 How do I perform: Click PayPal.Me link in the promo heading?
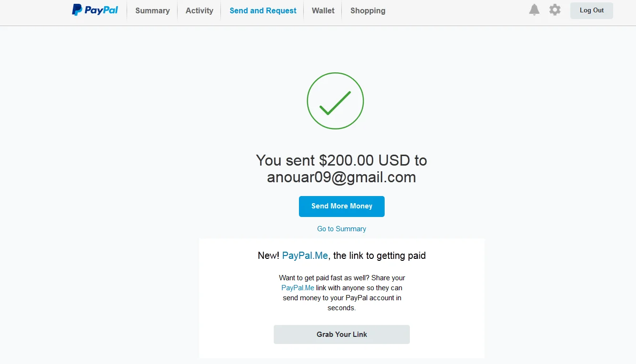click(305, 256)
